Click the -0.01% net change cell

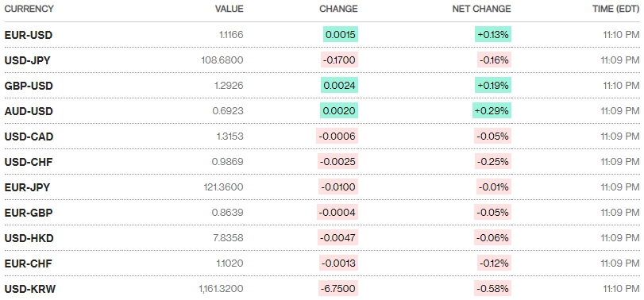pos(494,187)
